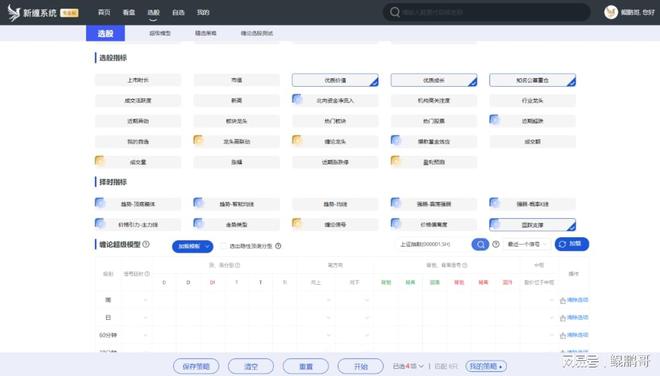Click the orange badge on 成交量
This screenshot has width=660, height=376.
(x=100, y=160)
